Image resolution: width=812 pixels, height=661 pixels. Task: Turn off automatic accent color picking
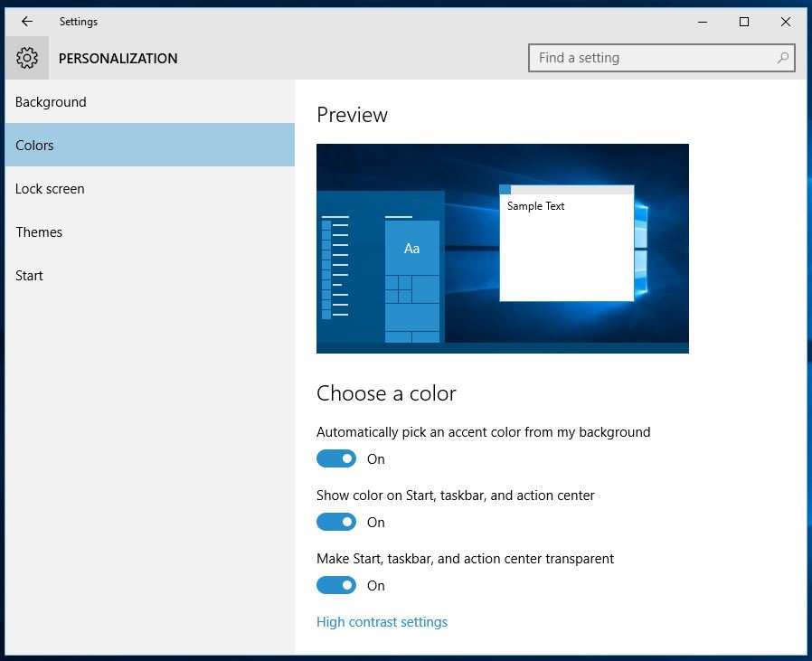[336, 458]
